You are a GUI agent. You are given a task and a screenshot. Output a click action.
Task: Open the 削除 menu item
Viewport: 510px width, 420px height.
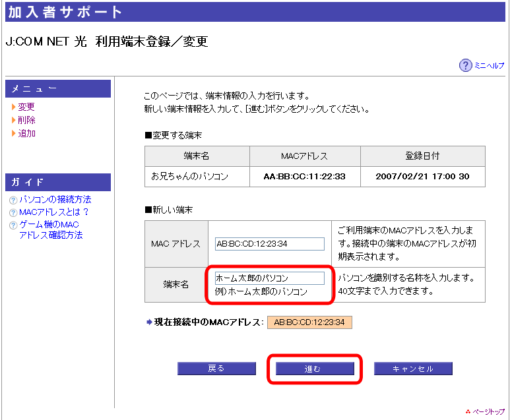tap(26, 120)
